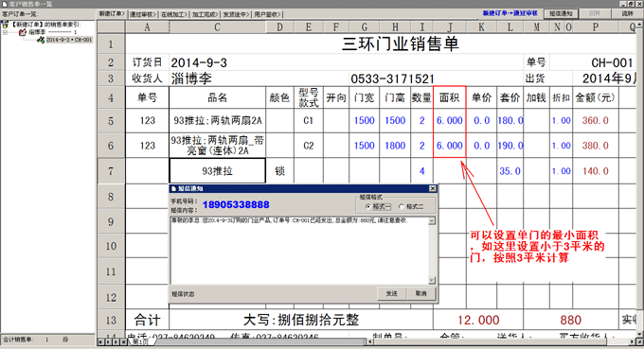Switch to the 加工完成 tab

click(206, 14)
